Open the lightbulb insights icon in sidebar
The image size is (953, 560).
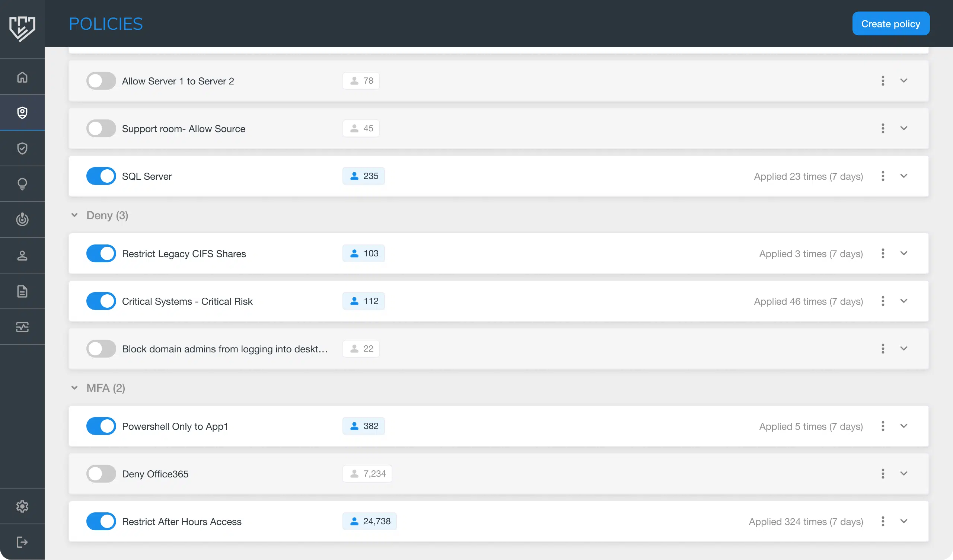tap(22, 184)
